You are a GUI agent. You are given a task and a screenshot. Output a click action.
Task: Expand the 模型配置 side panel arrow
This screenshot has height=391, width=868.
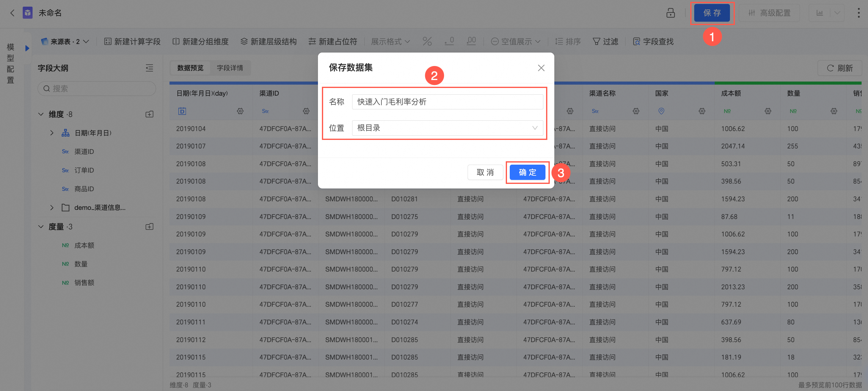27,48
